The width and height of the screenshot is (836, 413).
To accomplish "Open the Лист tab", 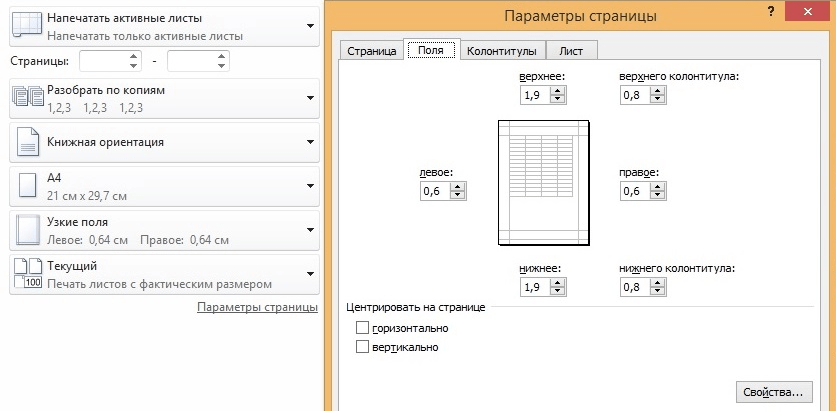I will click(x=571, y=51).
